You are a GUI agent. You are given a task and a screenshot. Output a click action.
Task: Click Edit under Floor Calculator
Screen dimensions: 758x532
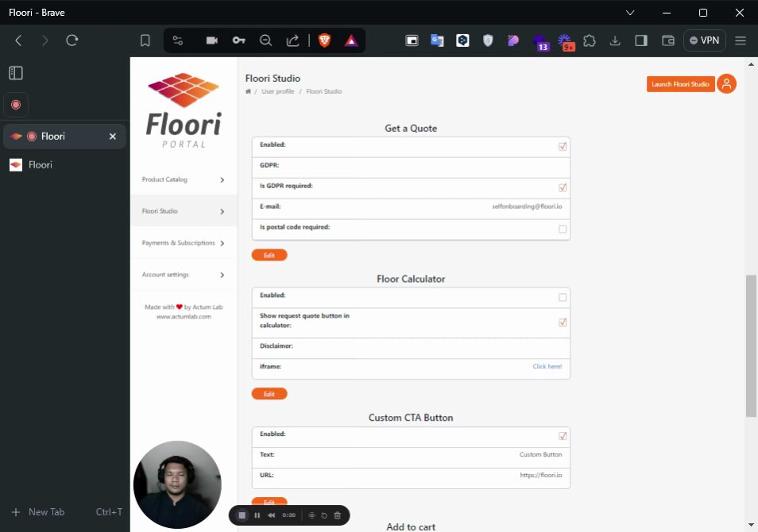pyautogui.click(x=269, y=394)
